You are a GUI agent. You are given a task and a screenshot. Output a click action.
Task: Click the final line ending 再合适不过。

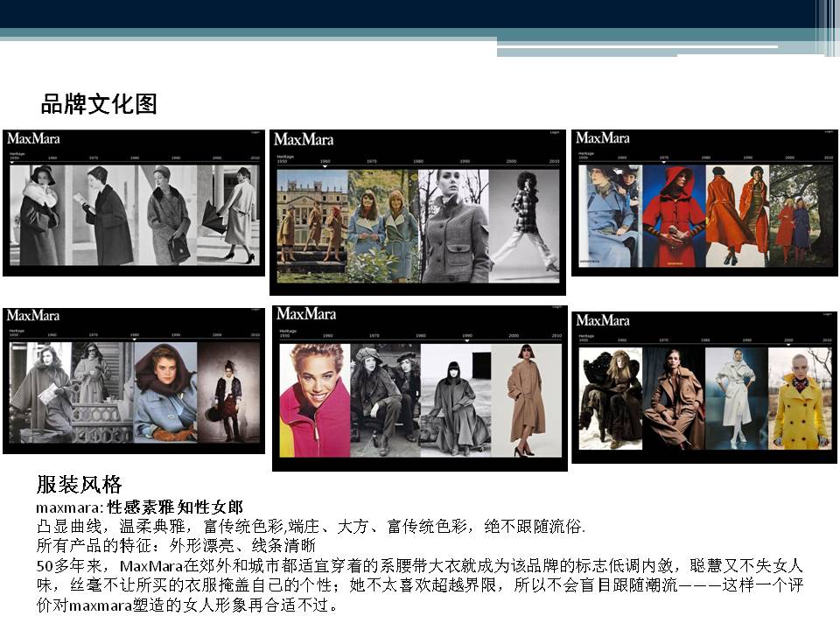click(x=187, y=605)
